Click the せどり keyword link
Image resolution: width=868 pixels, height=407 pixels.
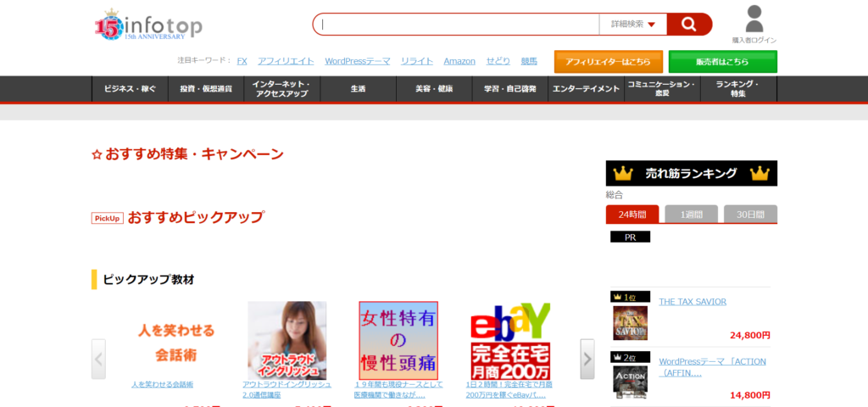coord(498,61)
